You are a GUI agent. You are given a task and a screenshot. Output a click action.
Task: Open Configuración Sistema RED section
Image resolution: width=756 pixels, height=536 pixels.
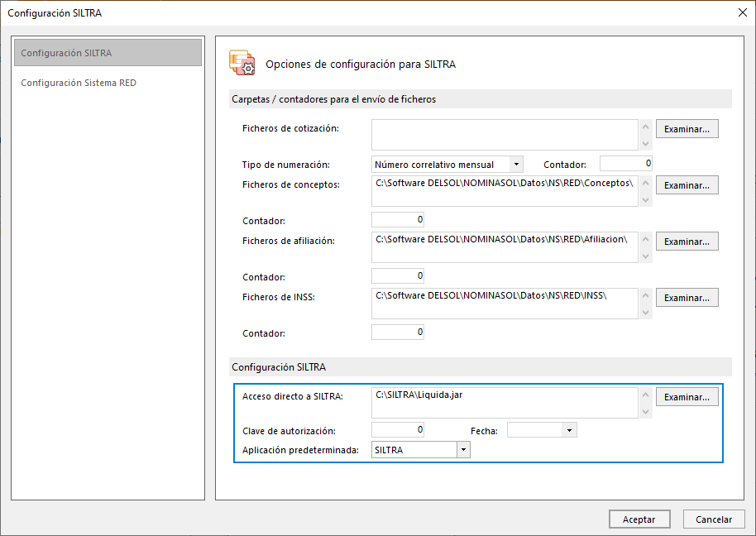79,83
